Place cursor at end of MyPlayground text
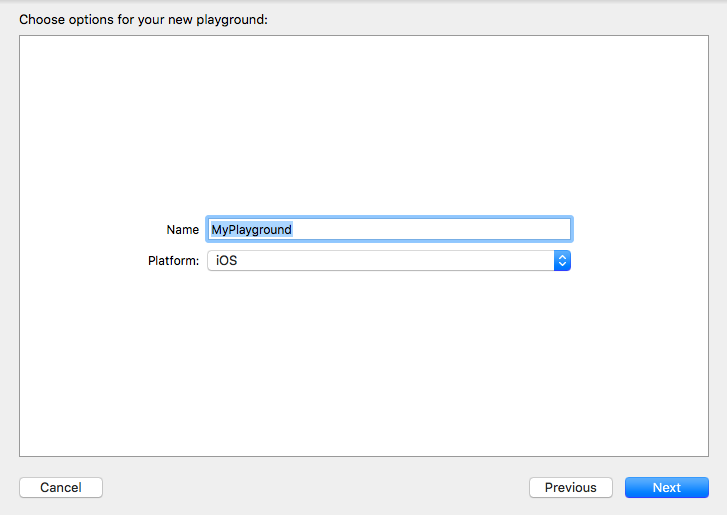 (293, 229)
